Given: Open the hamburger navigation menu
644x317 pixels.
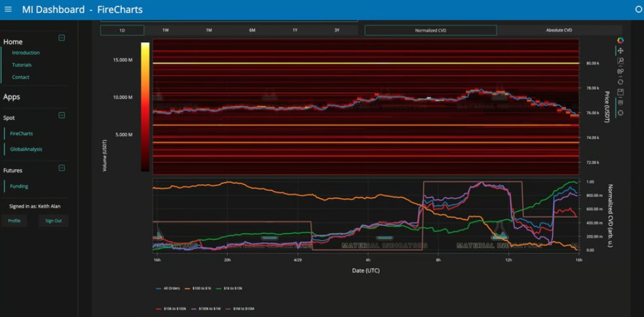Looking at the screenshot, I should 8,9.
